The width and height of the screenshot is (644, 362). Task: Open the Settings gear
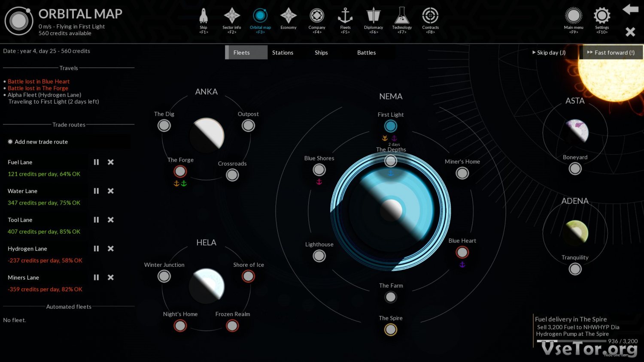tap(602, 17)
